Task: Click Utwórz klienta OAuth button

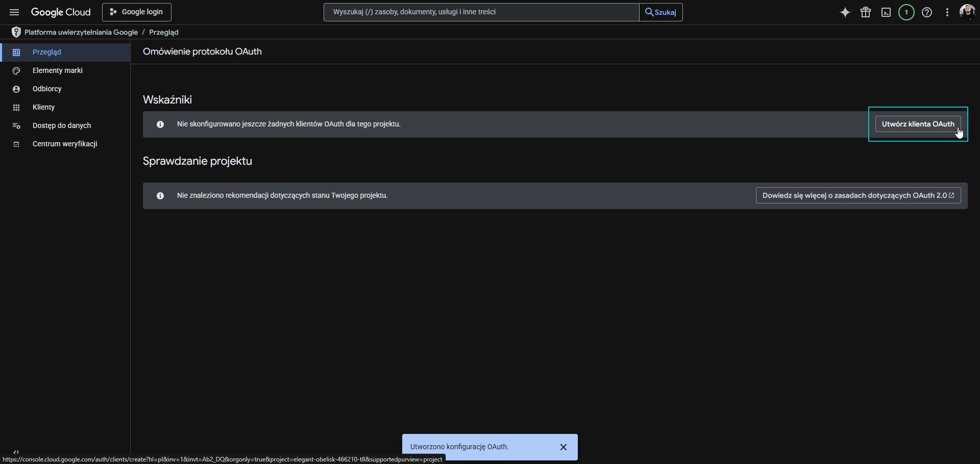Action: [917, 123]
